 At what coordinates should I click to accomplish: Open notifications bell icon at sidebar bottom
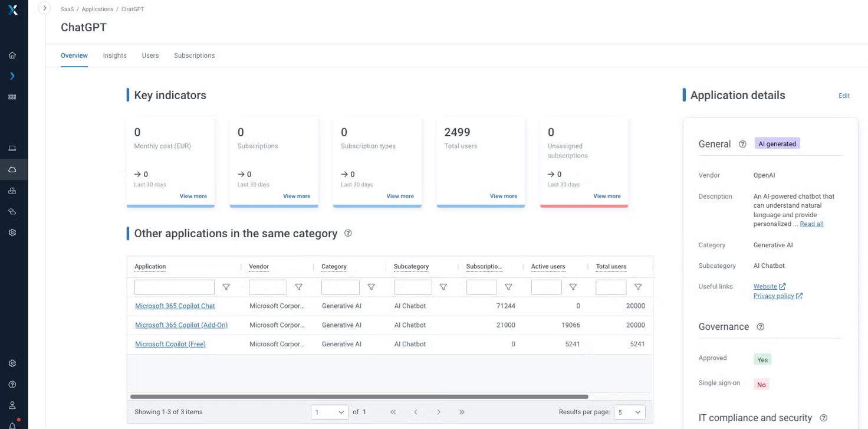click(12, 425)
